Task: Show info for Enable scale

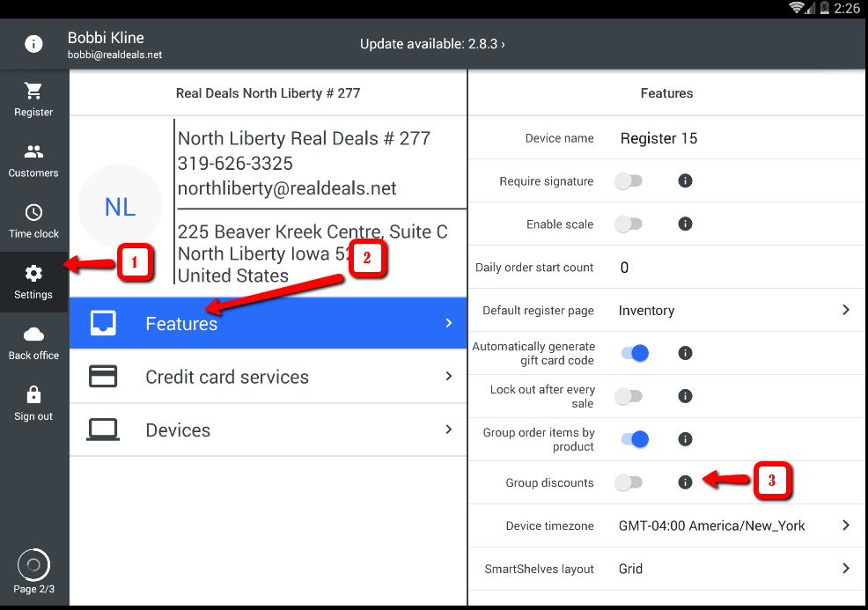Action: click(685, 224)
